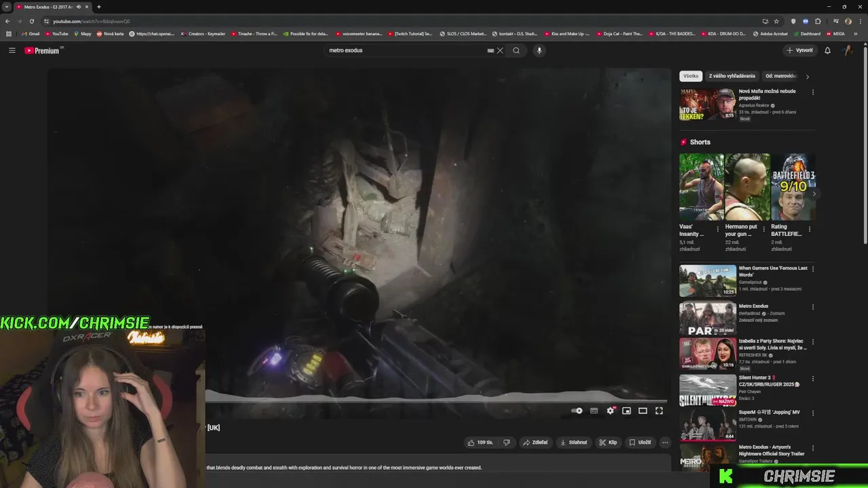This screenshot has width=868, height=488.
Task: Start voice search with microphone
Action: coord(539,50)
